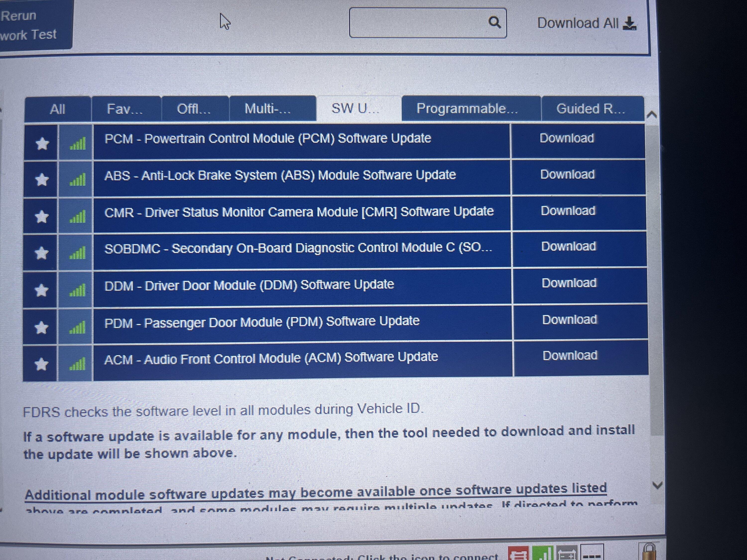Switch to the Multi-... tab
The height and width of the screenshot is (560, 747).
(x=272, y=108)
